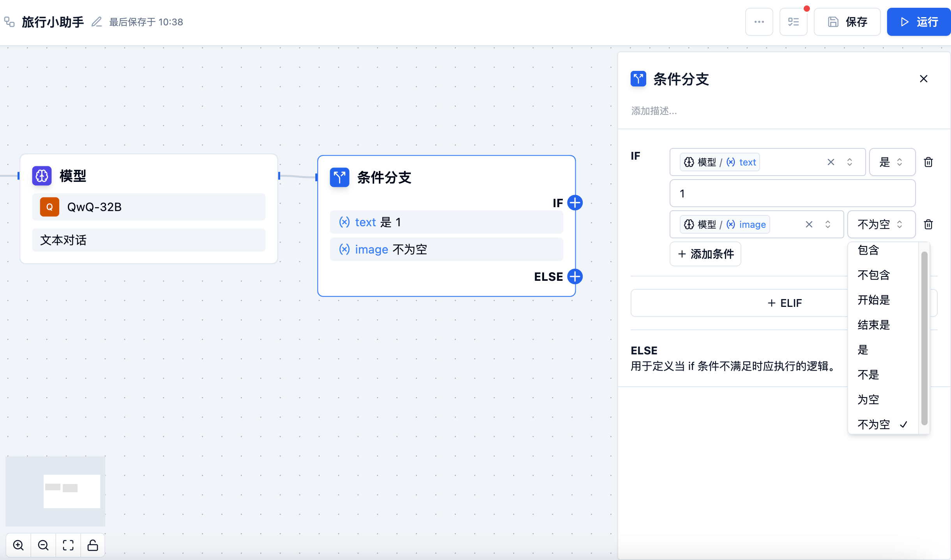Collapse the 不为空 operator dropdown
Image resolution: width=951 pixels, height=560 pixels.
click(x=881, y=224)
